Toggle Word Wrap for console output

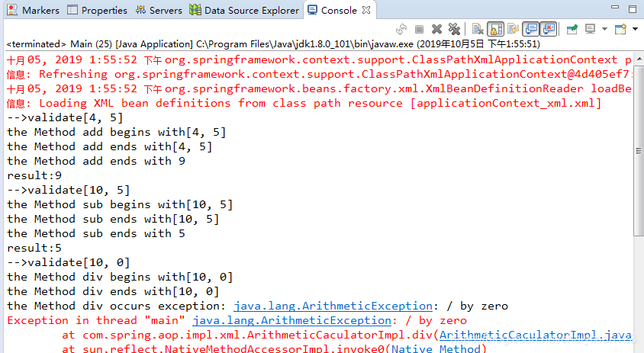coord(513,29)
